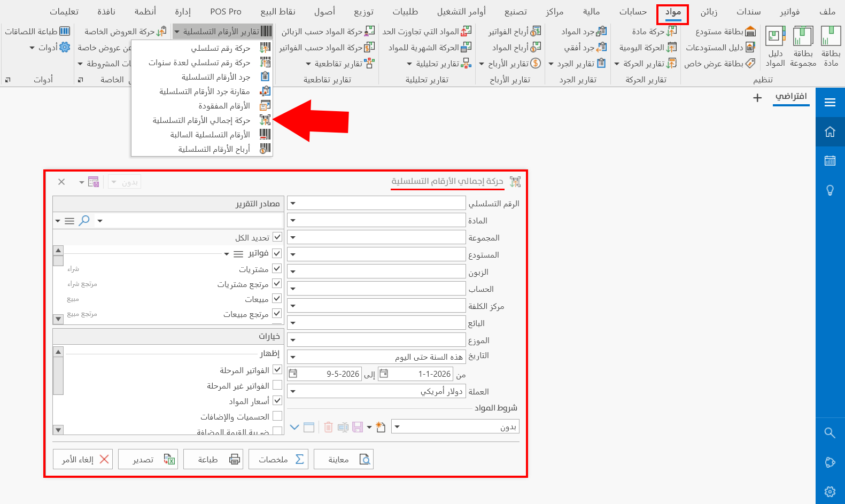
Task: Toggle فواتير checkbox
Action: [x=277, y=253]
